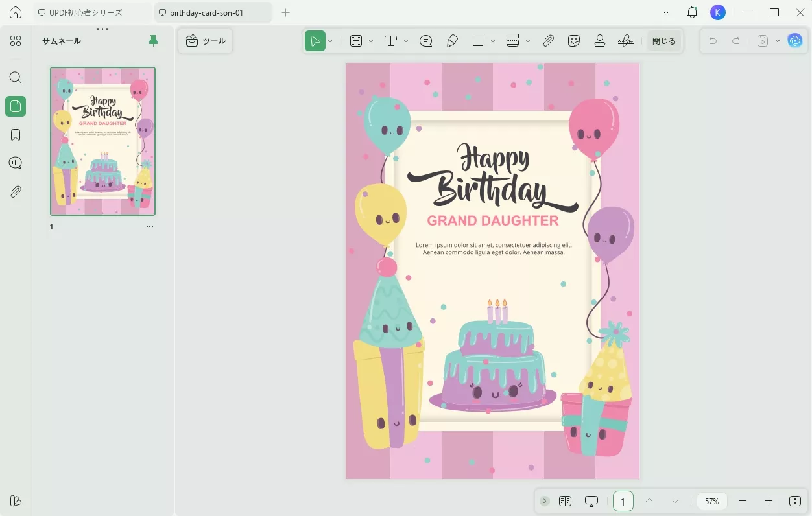Pick the rectangle shape tool
The width and height of the screenshot is (812, 516).
478,41
